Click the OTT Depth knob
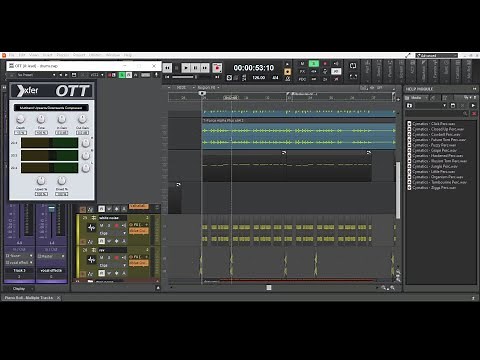 [21, 119]
